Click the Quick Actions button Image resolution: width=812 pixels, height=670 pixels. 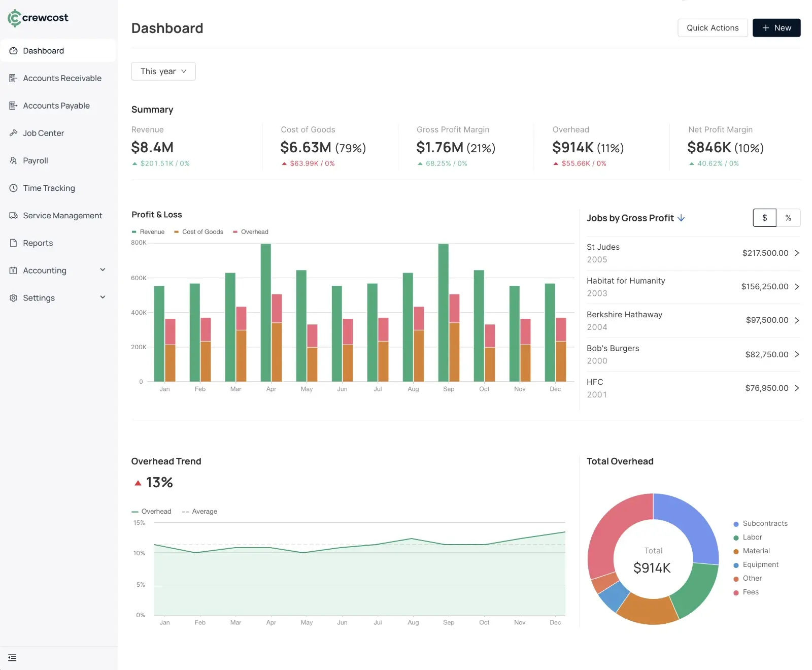(713, 27)
